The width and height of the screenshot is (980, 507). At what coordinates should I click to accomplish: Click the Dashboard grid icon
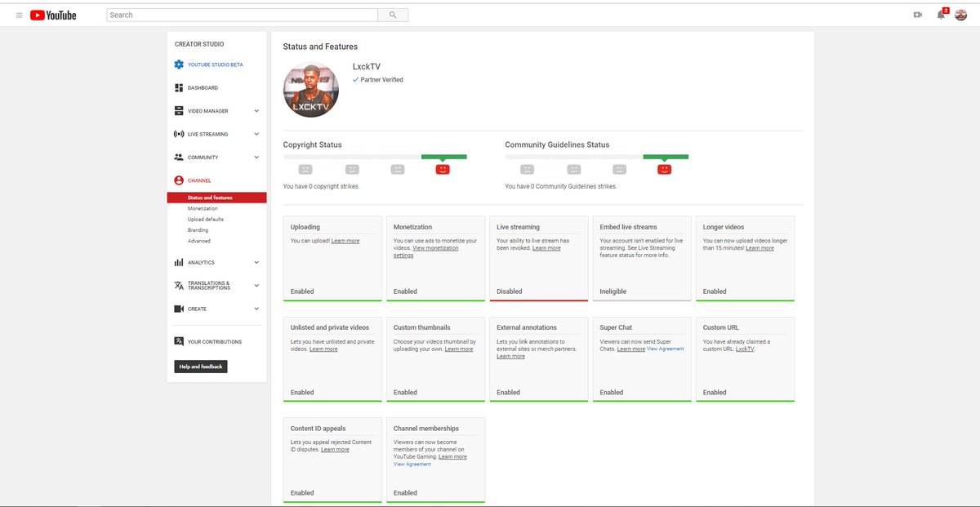(179, 87)
